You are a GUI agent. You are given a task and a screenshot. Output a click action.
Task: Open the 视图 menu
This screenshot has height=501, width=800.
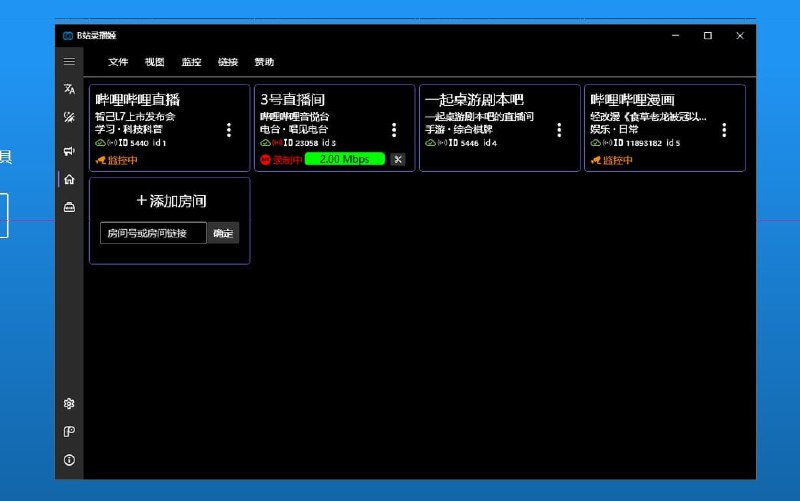coord(155,62)
